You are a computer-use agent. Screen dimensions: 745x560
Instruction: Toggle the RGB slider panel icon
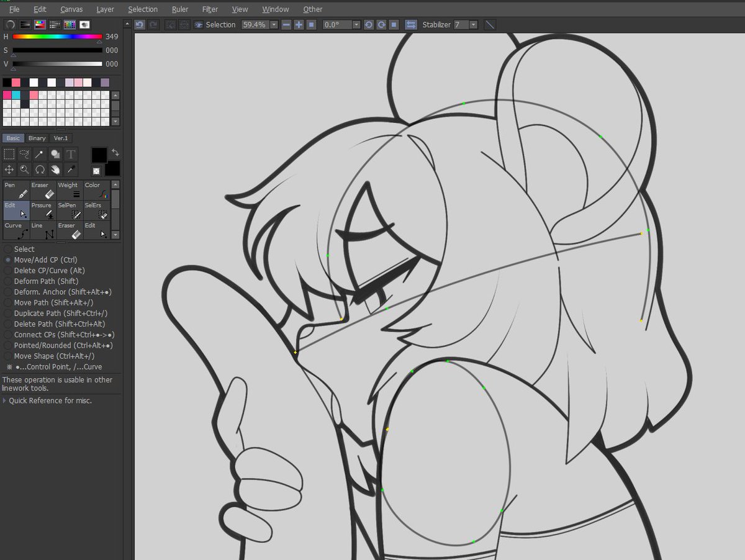tap(25, 24)
